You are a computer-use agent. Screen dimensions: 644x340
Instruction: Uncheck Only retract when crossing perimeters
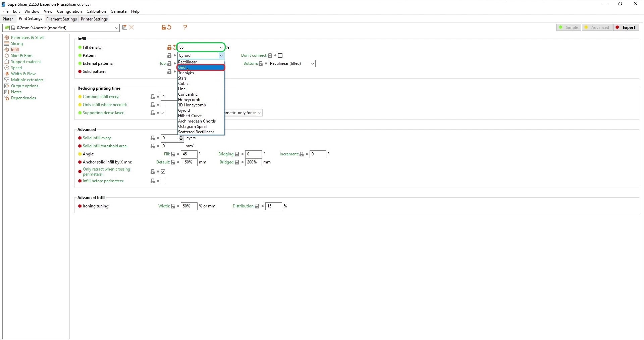(163, 172)
